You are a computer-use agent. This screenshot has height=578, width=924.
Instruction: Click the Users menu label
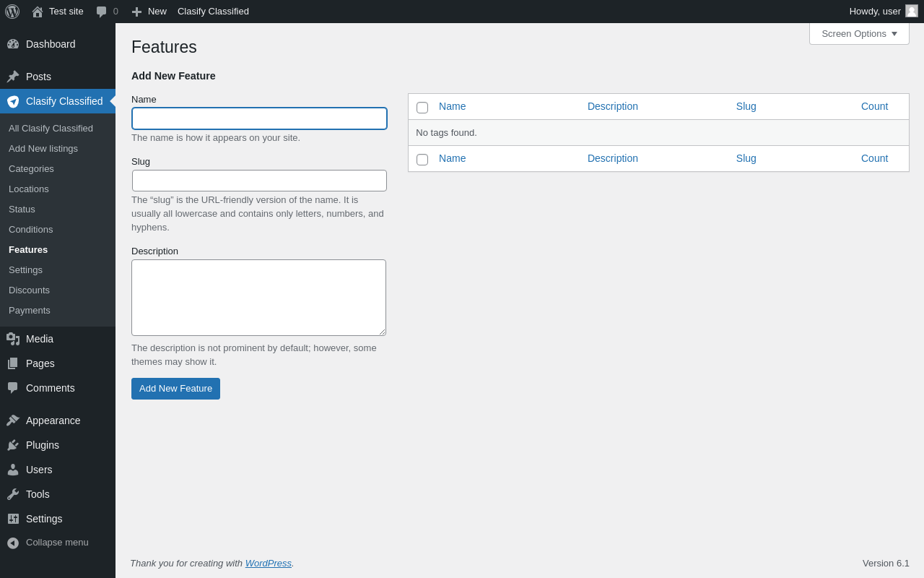click(x=39, y=470)
